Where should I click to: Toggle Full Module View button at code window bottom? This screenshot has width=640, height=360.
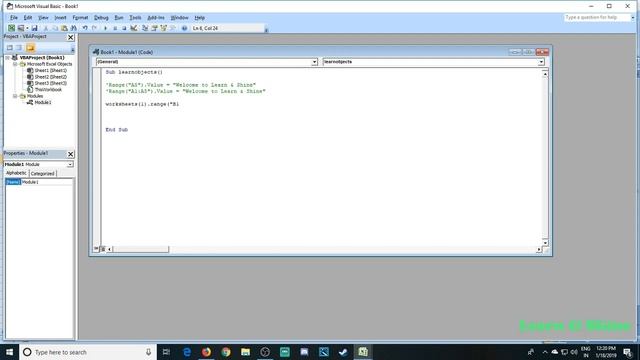click(103, 249)
